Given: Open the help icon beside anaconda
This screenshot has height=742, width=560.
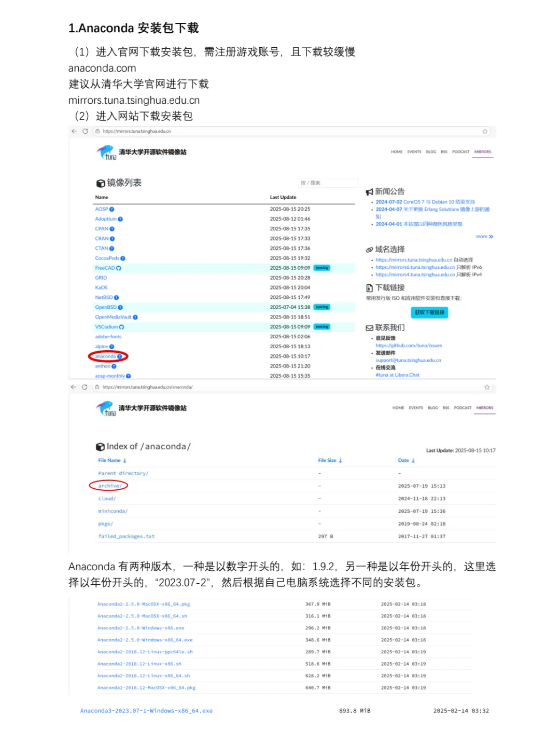Looking at the screenshot, I should (120, 356).
